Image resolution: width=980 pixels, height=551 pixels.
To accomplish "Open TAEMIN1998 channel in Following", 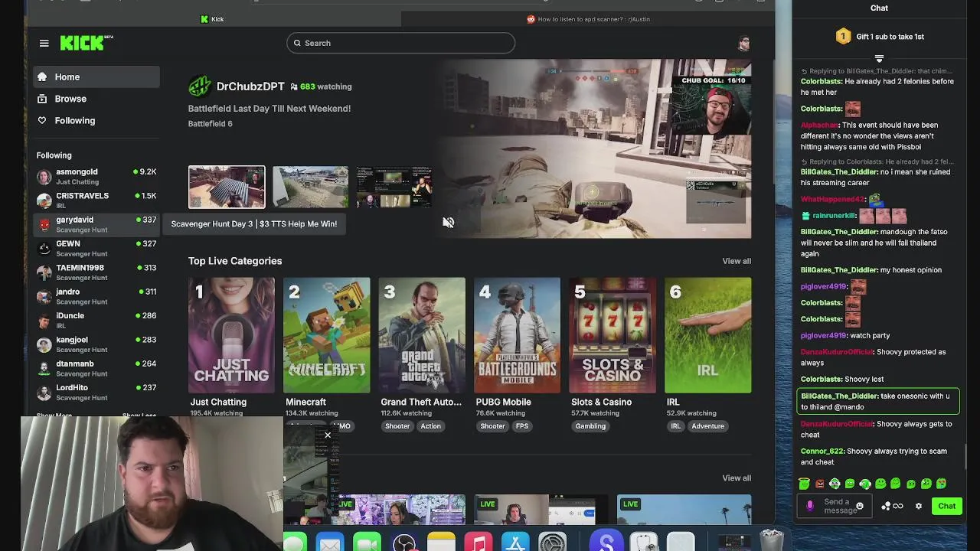I will point(96,272).
